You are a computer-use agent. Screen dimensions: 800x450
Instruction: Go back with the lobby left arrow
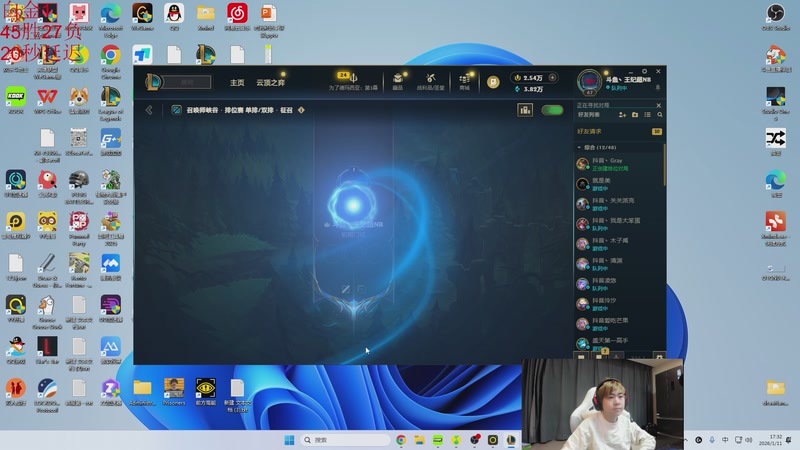point(149,110)
